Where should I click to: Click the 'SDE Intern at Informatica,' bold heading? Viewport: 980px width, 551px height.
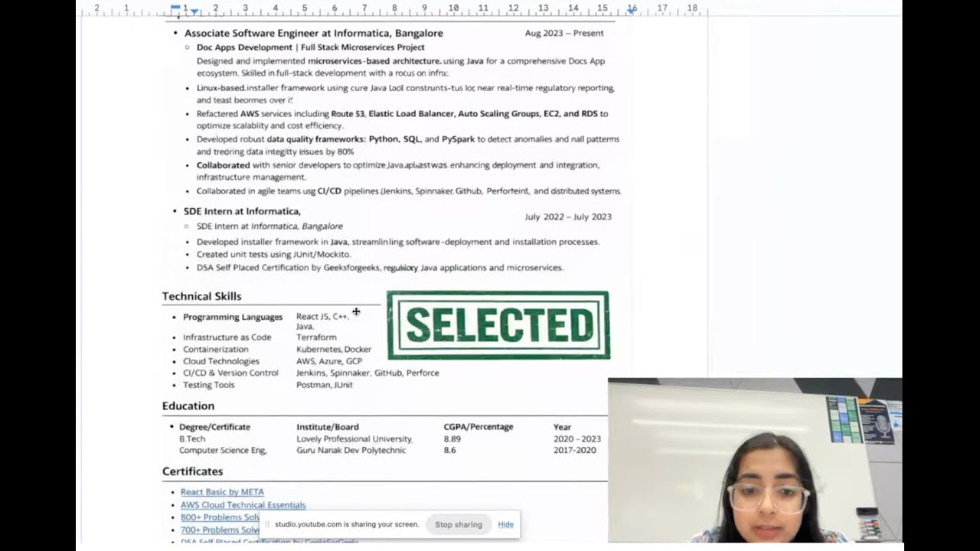point(242,211)
